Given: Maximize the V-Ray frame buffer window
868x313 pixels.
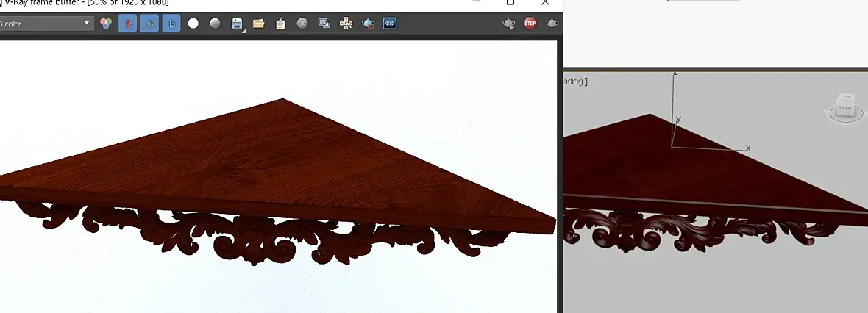Looking at the screenshot, I should [511, 2].
